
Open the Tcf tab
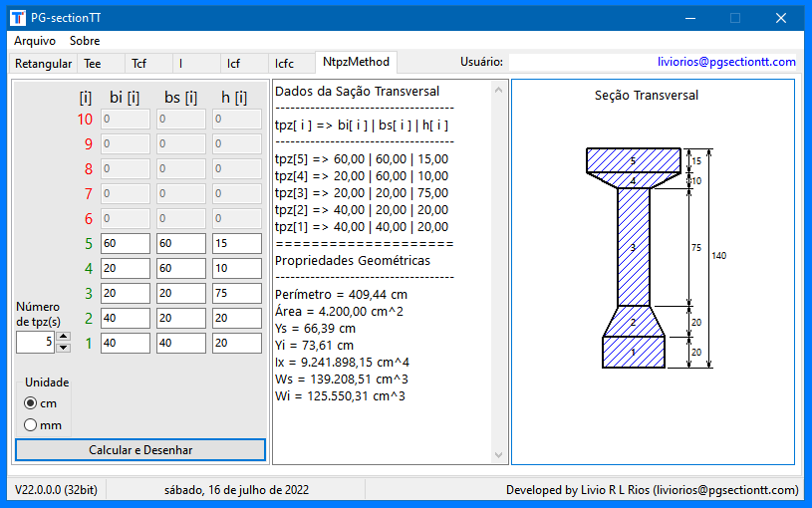click(139, 64)
